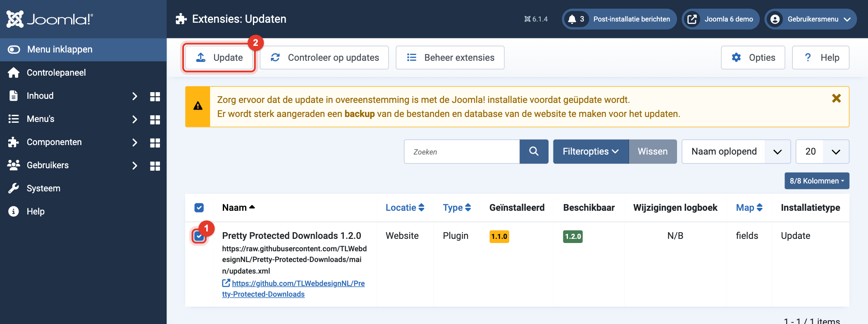Uncheck the Pretty Protected Downloads row checkbox
Viewport: 868px width, 324px height.
pyautogui.click(x=199, y=236)
